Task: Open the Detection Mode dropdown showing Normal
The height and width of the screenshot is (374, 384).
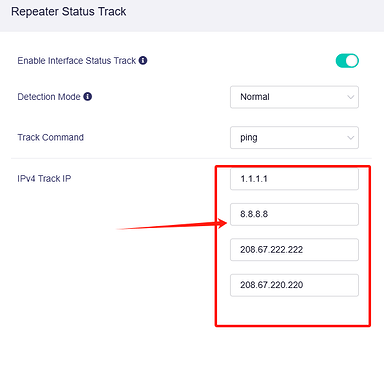Action: coord(294,97)
